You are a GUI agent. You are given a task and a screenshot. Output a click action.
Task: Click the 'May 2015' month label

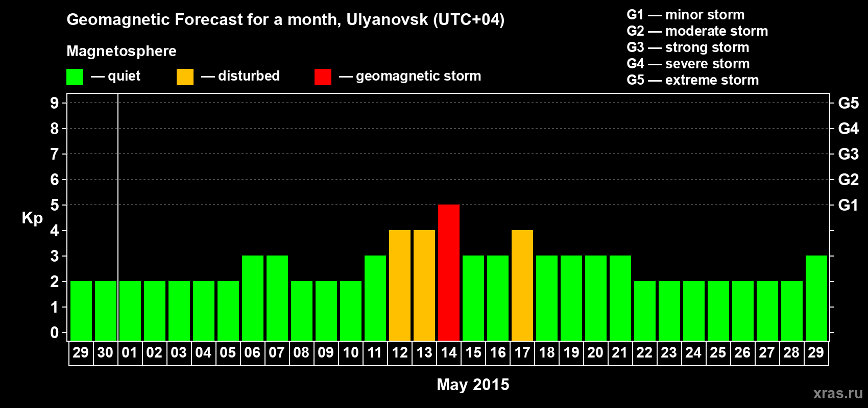point(473,385)
